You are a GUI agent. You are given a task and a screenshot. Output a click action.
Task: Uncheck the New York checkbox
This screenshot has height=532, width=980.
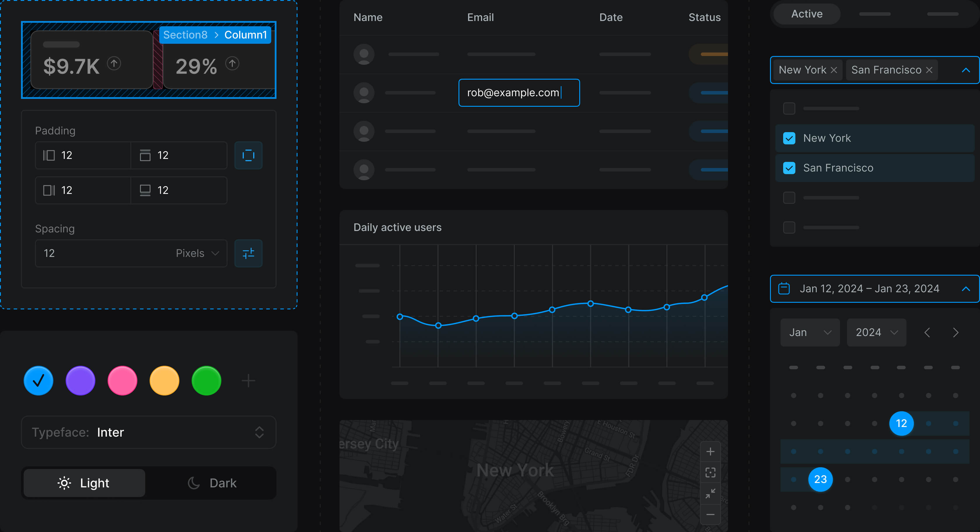789,138
